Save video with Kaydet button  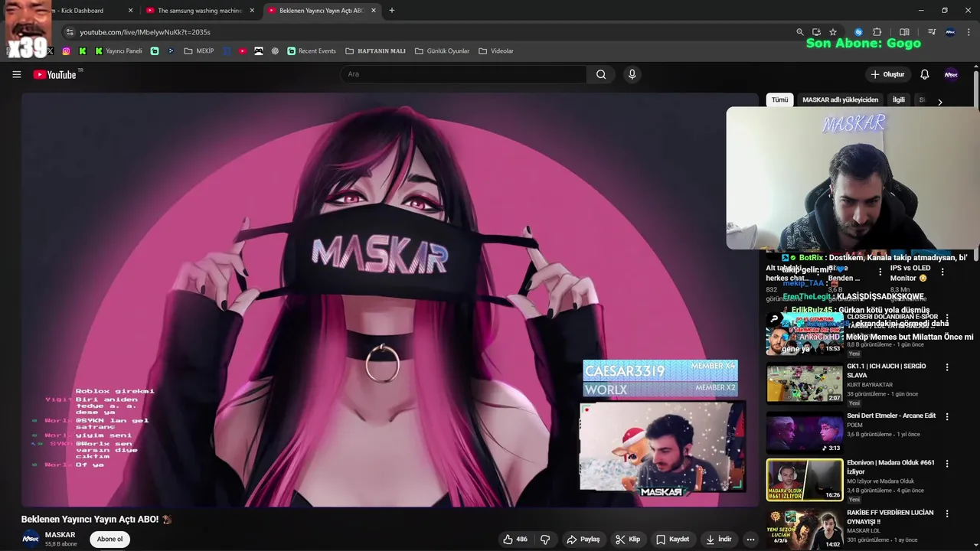672,540
